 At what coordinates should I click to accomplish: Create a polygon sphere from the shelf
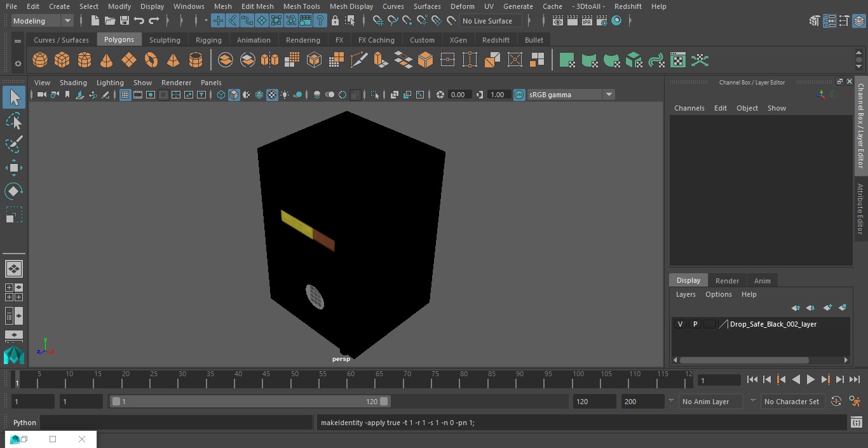[40, 60]
